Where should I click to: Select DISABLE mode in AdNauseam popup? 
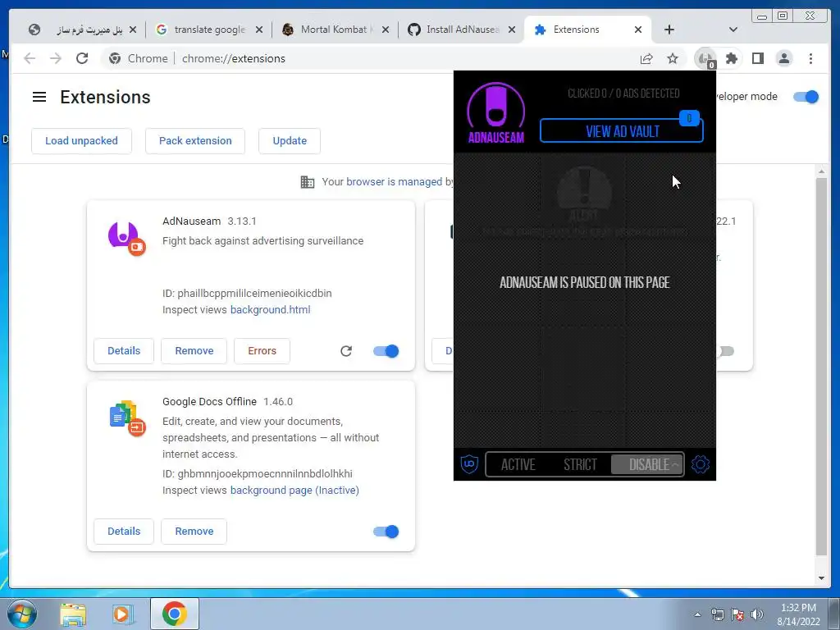pyautogui.click(x=648, y=464)
